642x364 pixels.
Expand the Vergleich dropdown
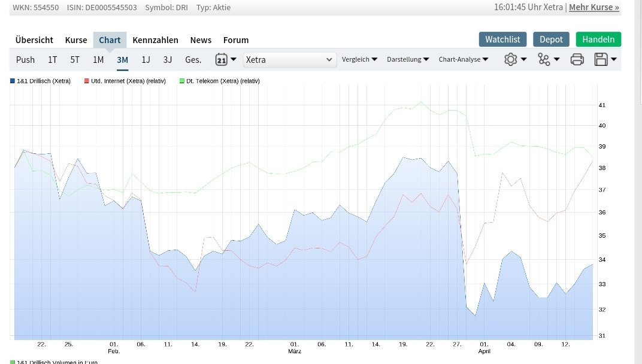pos(359,59)
